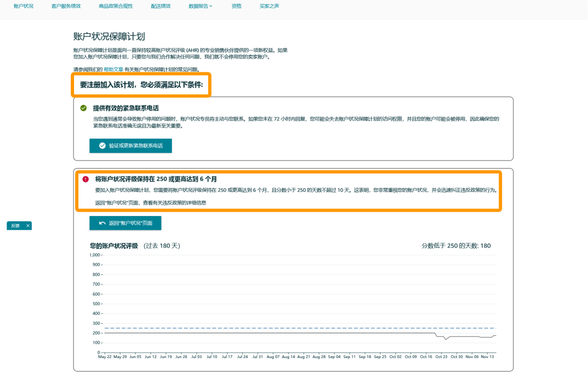588x382 pixels.
Task: Click the Oct 23 dip on rating chart
Action: tap(445, 338)
